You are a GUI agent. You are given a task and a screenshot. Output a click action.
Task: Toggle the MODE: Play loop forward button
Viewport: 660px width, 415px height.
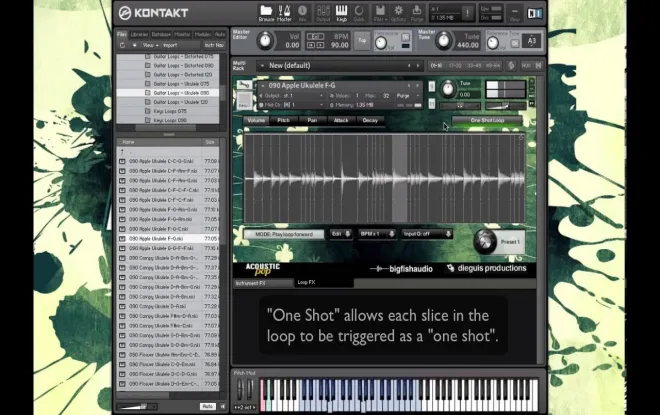point(284,234)
